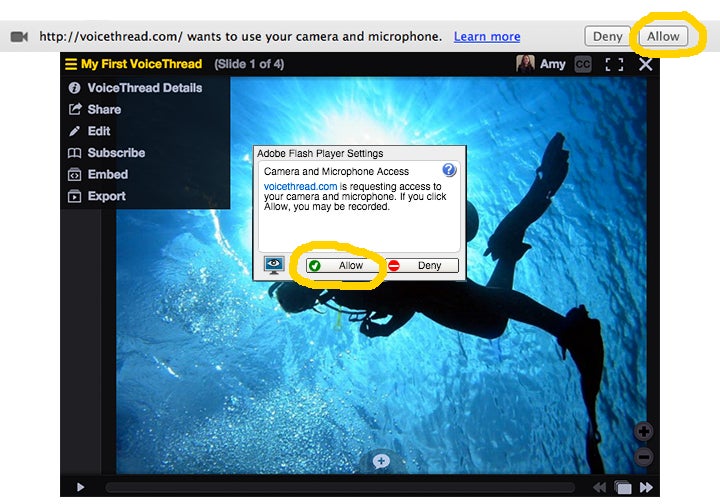
Task: Zoom out with the minus icon
Action: [x=644, y=456]
